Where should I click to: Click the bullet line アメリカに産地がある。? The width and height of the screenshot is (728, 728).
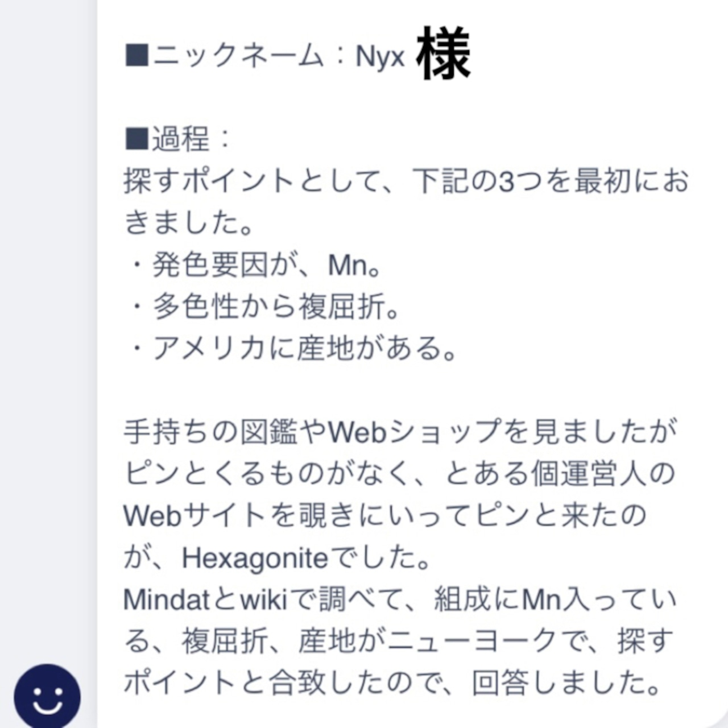click(x=291, y=348)
